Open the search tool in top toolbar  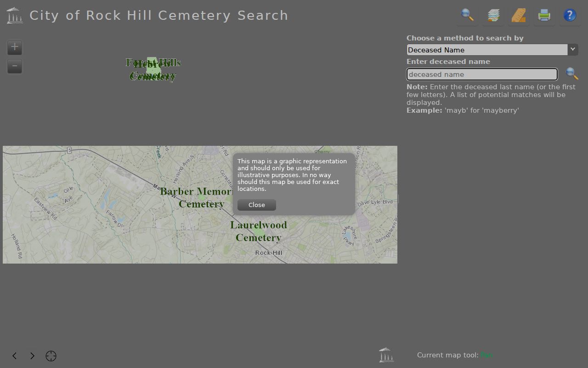pos(467,15)
